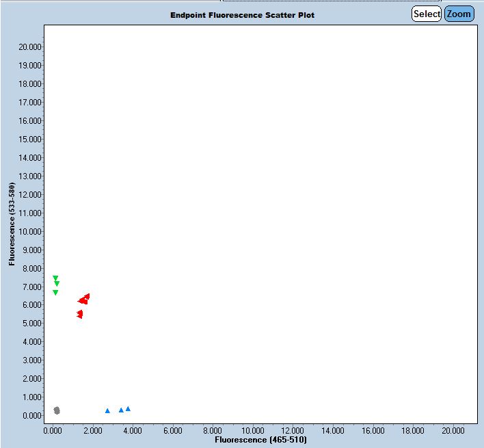Enable Zoom mode button
Screen dimensions: 484x448
tap(459, 14)
